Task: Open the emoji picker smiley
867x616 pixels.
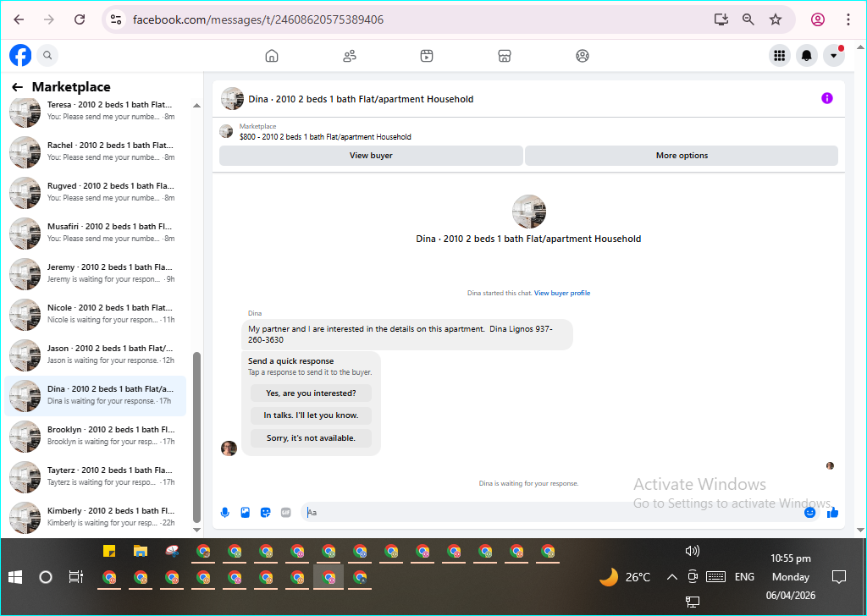Action: (810, 513)
